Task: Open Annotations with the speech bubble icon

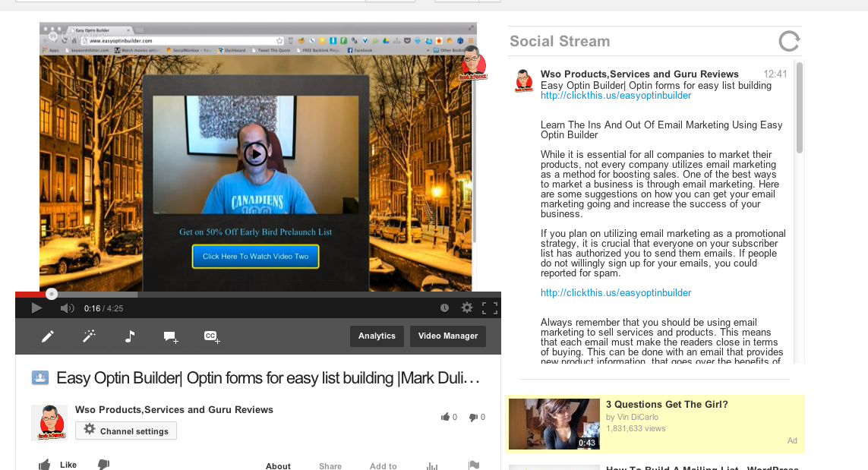Action: (171, 336)
